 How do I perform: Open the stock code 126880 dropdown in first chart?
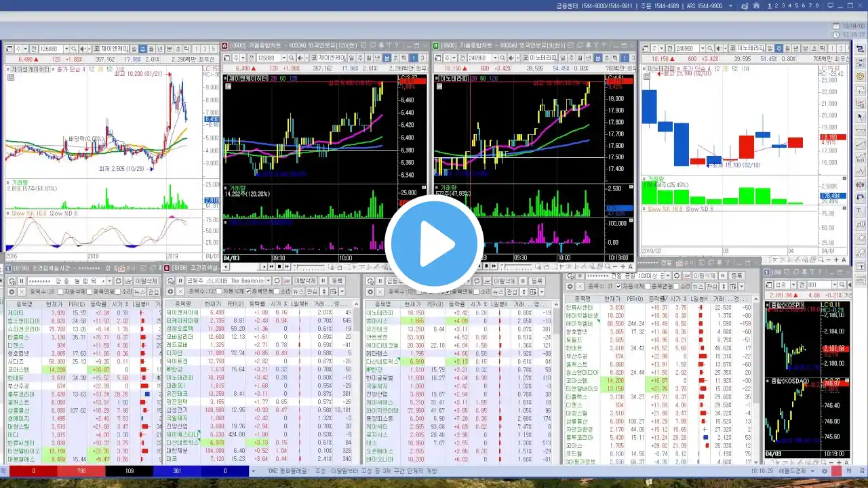66,49
